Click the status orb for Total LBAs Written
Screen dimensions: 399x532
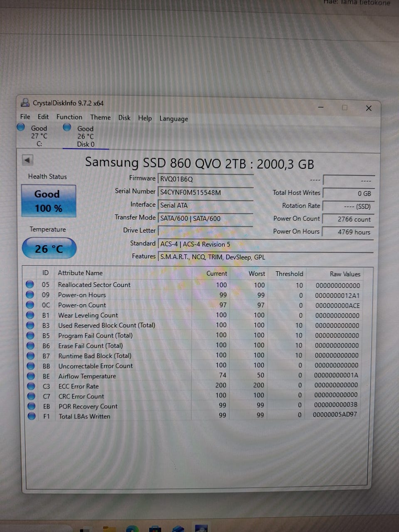click(x=32, y=416)
